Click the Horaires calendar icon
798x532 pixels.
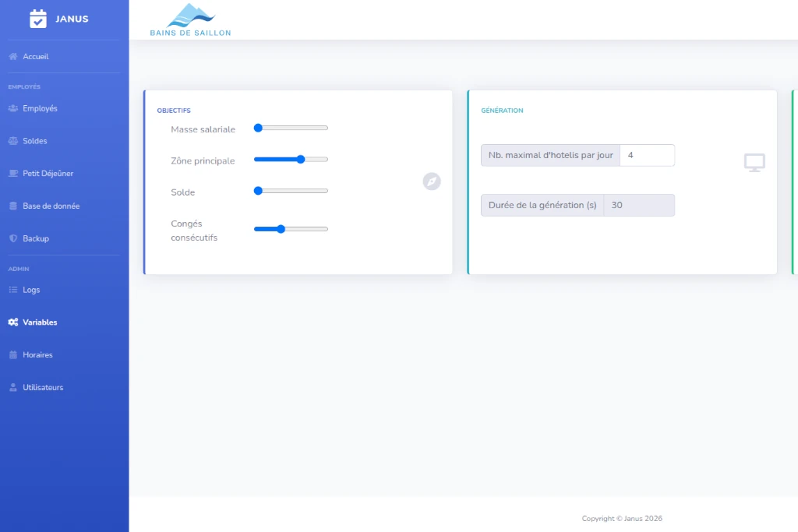pos(13,355)
